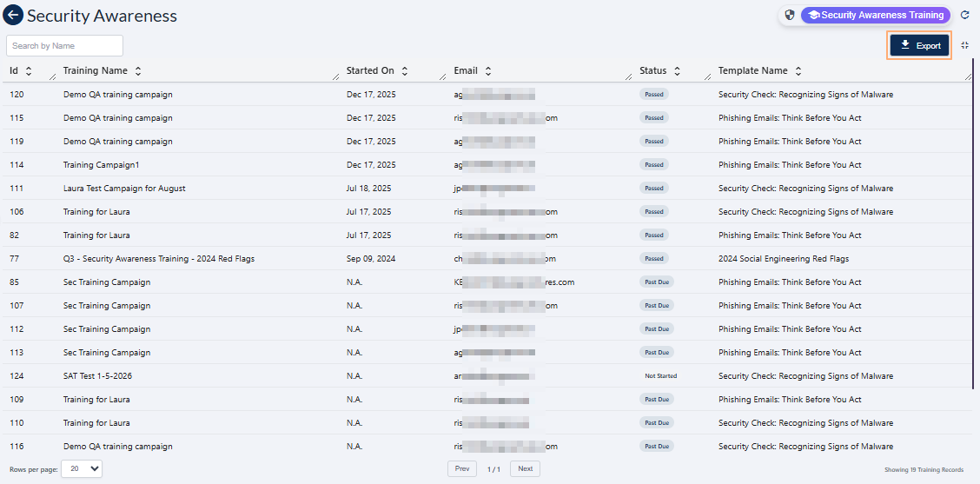Sort by Template Name column arrows
980x484 pixels.
[x=798, y=71]
